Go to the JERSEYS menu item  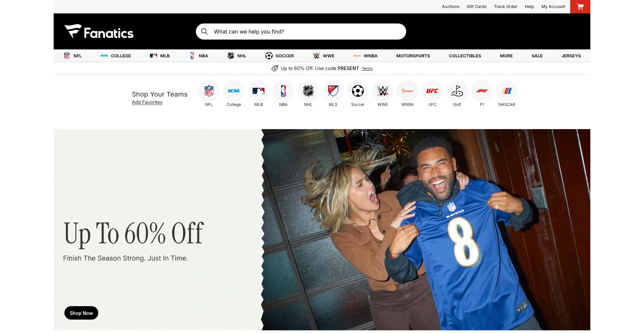tap(571, 56)
